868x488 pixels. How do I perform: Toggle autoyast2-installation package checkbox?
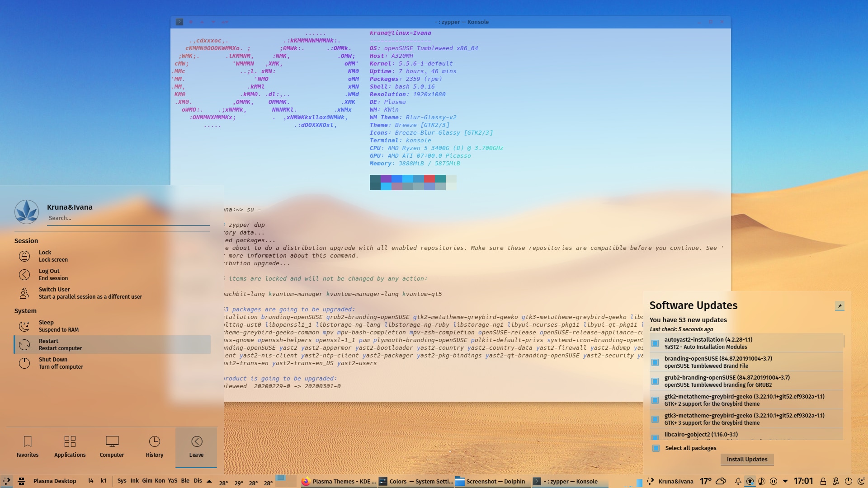click(x=655, y=343)
